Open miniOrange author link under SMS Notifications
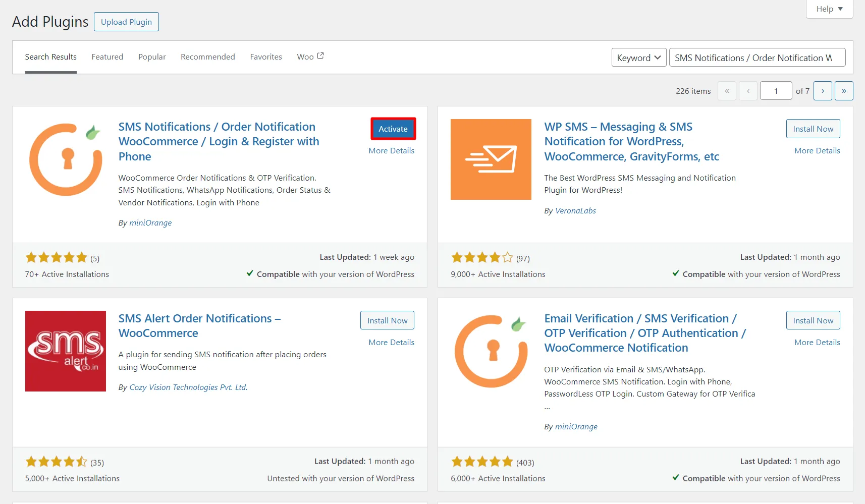The image size is (865, 504). tap(150, 222)
